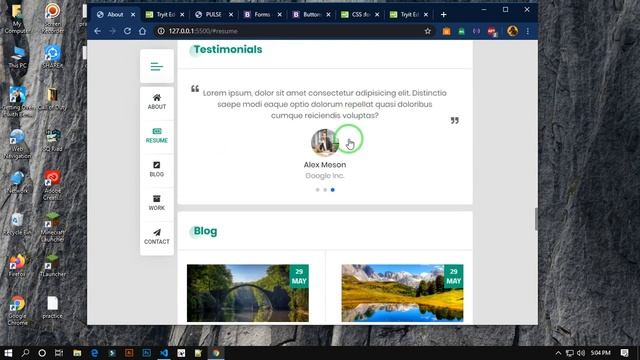Open File Explorer from the taskbar
Screen dimensions: 640x360
(x=77, y=353)
